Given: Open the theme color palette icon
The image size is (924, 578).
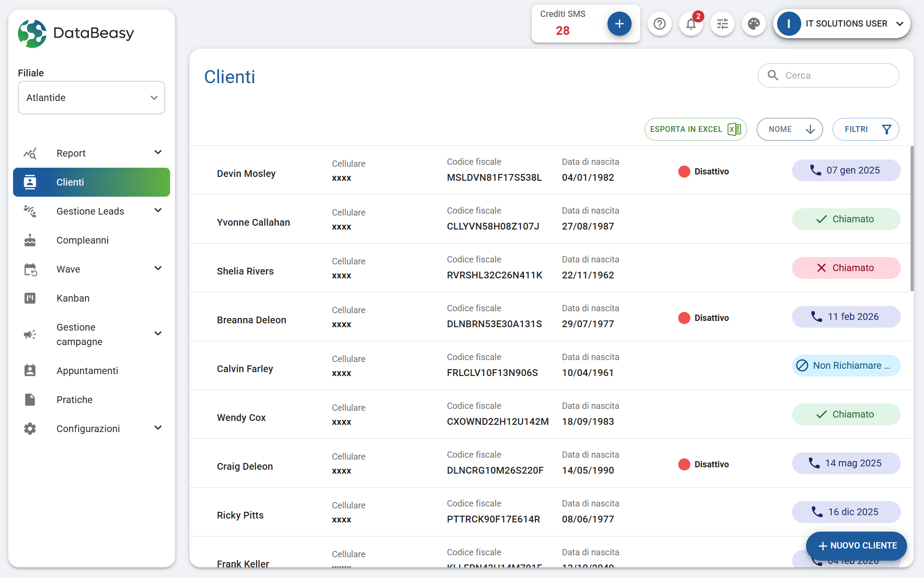Looking at the screenshot, I should pos(753,24).
